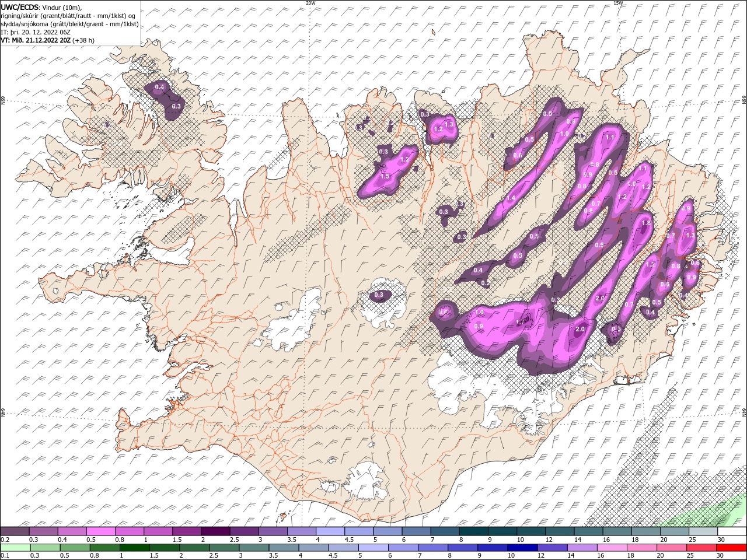Screen dimensions: 747x560
Task: Select the rain-scale swatch between 0.5 and 0.8
Action: pyautogui.click(x=75, y=547)
